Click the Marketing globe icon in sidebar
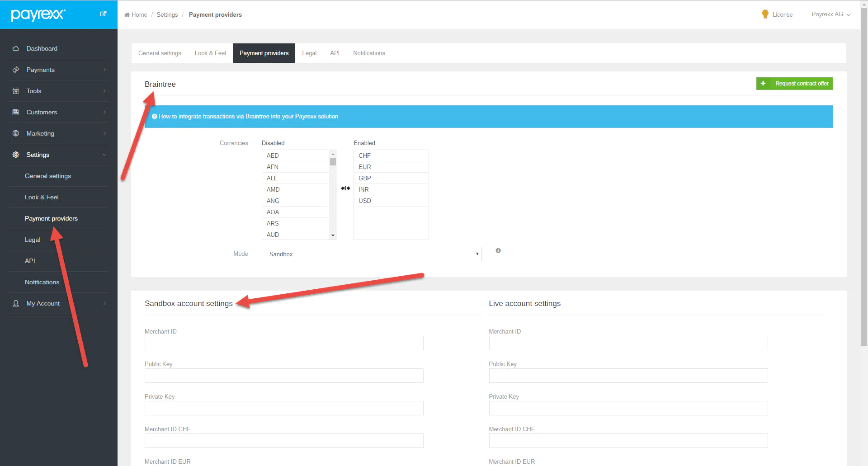Viewport: 868px width, 466px height. pos(16,133)
